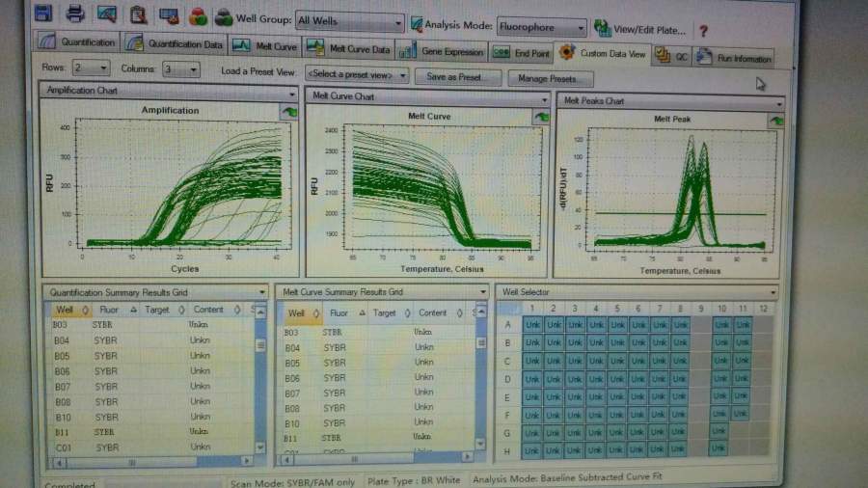Switch to the QC tab
868x488 pixels.
[x=672, y=56]
